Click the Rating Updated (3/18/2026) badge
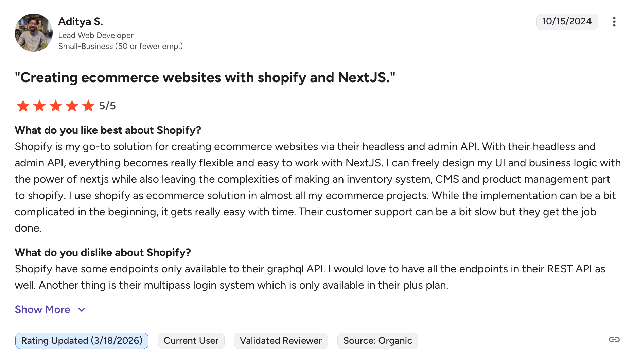This screenshot has height=364, width=634. coord(82,341)
